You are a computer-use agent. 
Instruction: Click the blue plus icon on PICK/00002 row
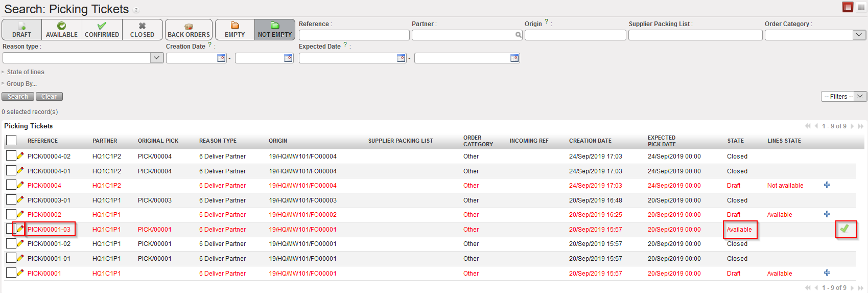(x=827, y=214)
